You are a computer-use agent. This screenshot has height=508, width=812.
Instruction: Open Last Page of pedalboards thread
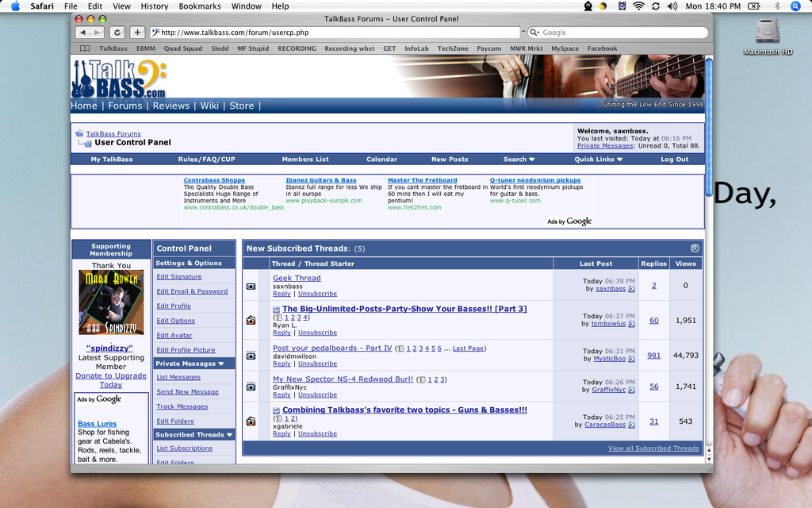(468, 348)
